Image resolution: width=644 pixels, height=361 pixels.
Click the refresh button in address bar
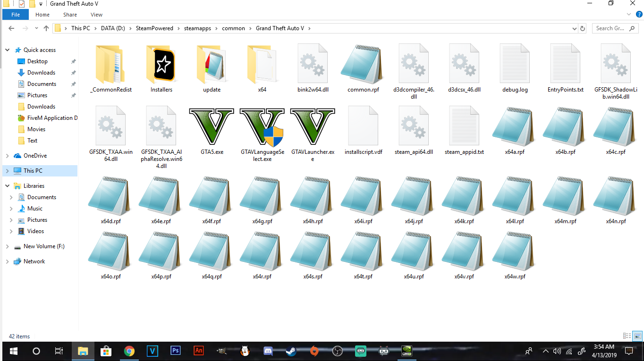[583, 28]
